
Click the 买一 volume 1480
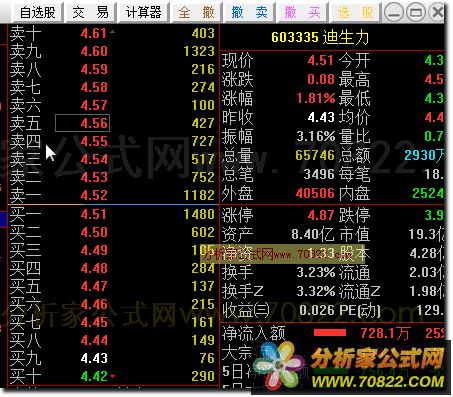tap(199, 214)
